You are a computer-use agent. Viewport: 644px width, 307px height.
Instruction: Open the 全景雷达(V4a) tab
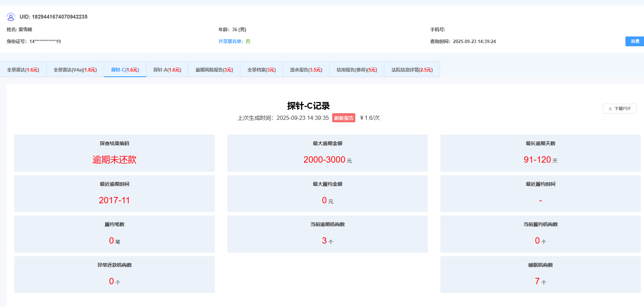pyautogui.click(x=75, y=70)
